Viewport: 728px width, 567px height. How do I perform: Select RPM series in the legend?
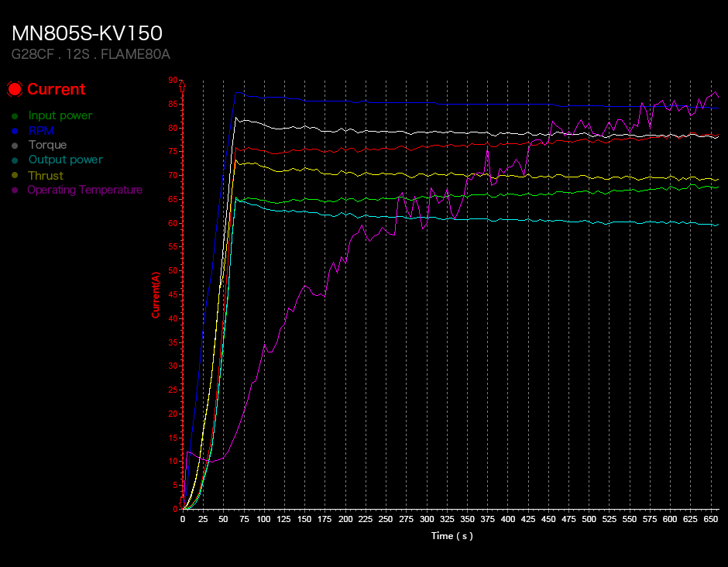(41, 130)
